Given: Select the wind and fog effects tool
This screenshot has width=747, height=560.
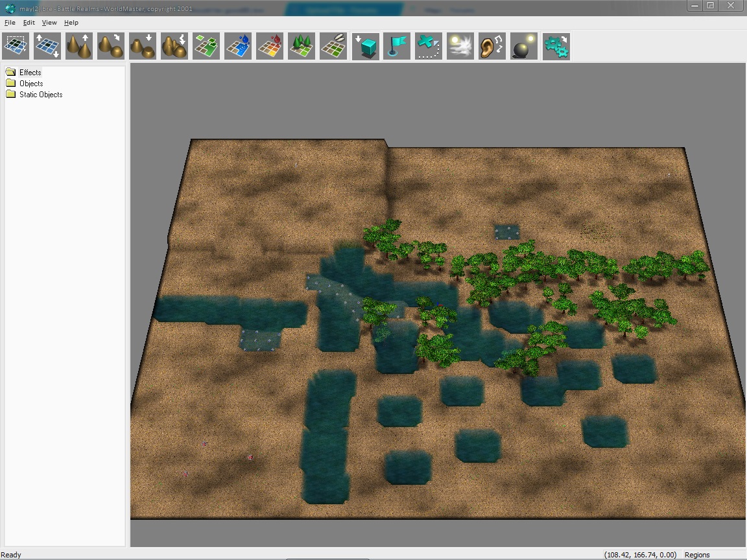Looking at the screenshot, I should 460,46.
